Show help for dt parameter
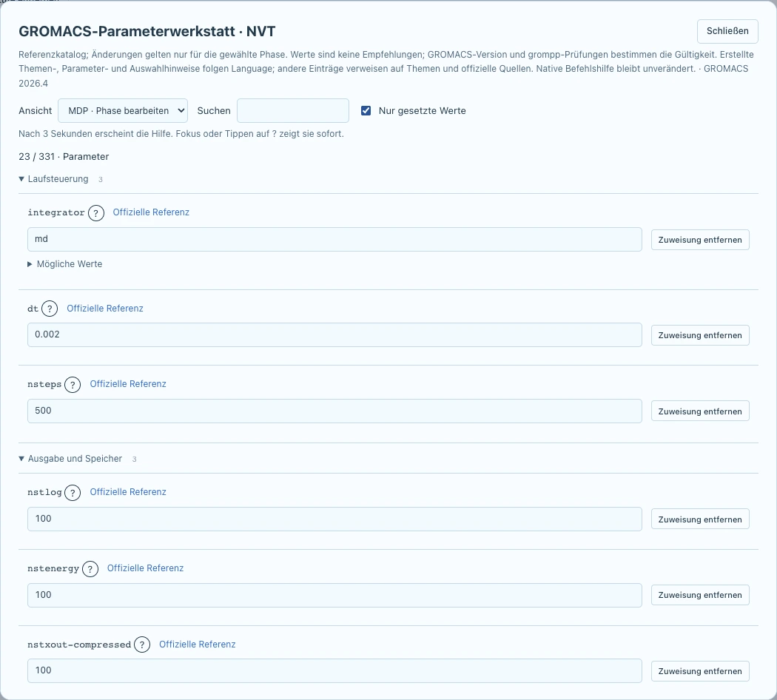The image size is (777, 700). click(50, 309)
